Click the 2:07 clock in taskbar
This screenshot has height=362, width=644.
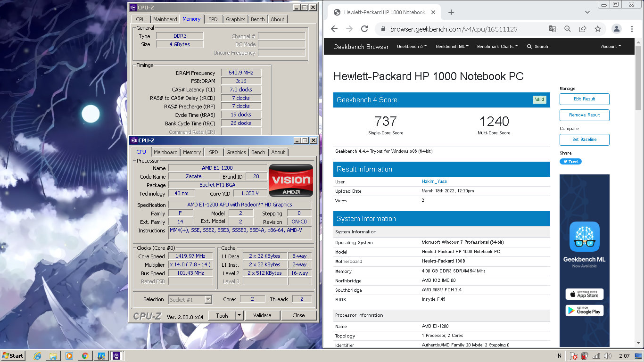point(624,356)
